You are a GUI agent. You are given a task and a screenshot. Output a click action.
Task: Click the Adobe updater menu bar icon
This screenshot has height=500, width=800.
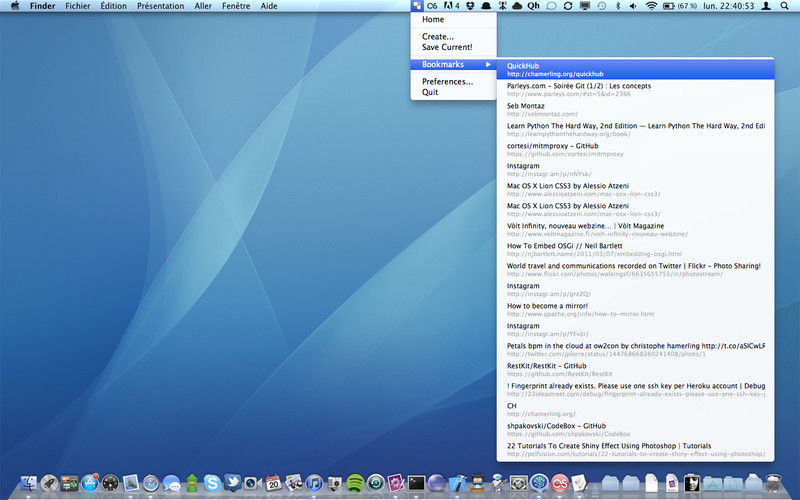point(452,6)
